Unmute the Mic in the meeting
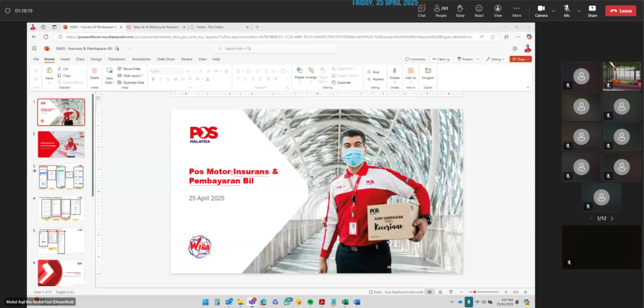 (x=567, y=11)
